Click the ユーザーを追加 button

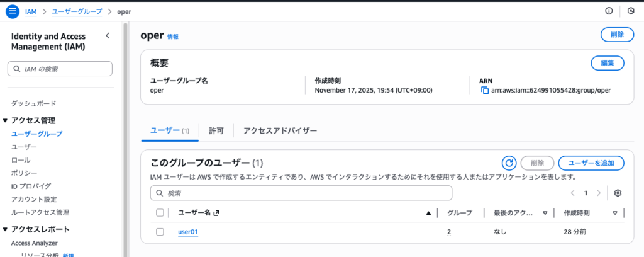tap(591, 163)
